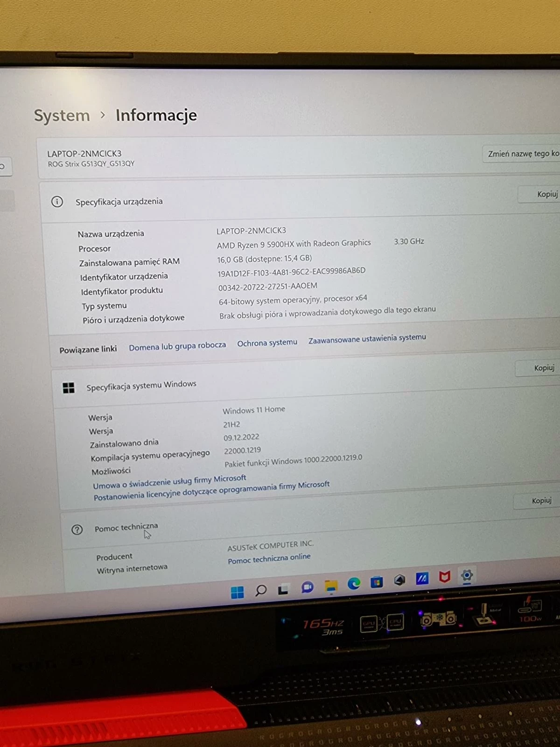
Task: Open File Explorer from taskbar
Action: pyautogui.click(x=331, y=586)
